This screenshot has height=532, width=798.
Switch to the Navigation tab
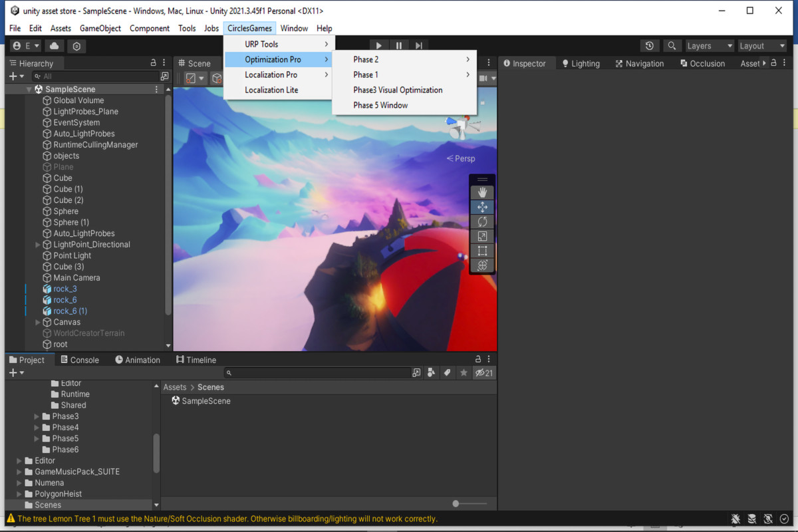point(639,63)
